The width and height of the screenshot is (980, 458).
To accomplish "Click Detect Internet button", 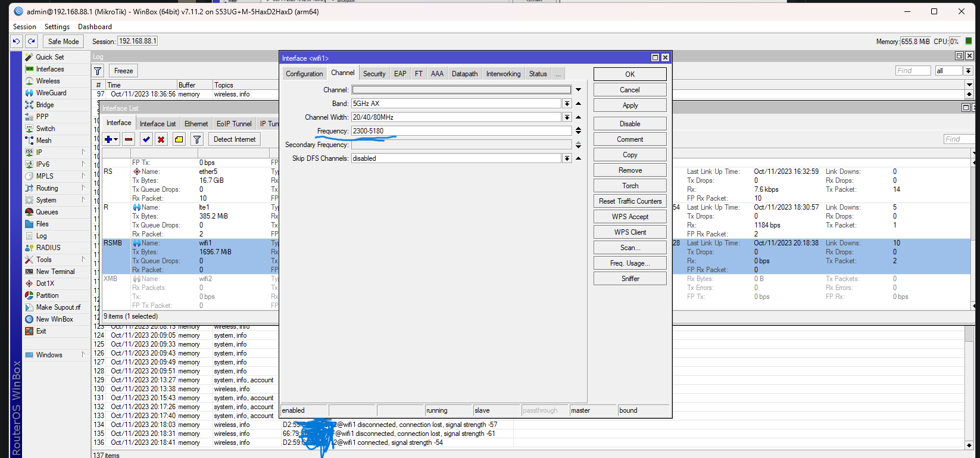I will pos(235,139).
